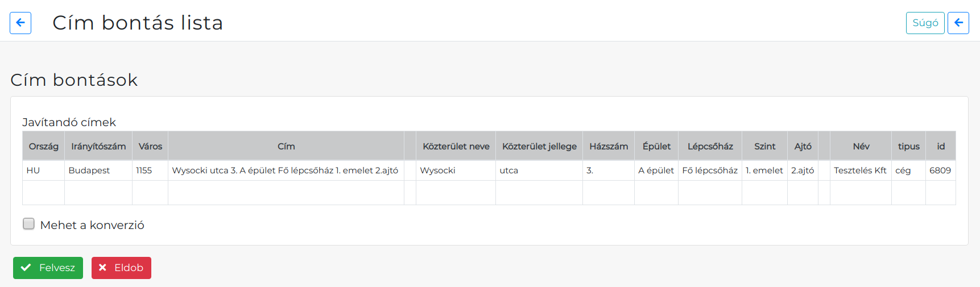980x287 pixels.
Task: Open the Súgó help button
Action: coord(925,23)
